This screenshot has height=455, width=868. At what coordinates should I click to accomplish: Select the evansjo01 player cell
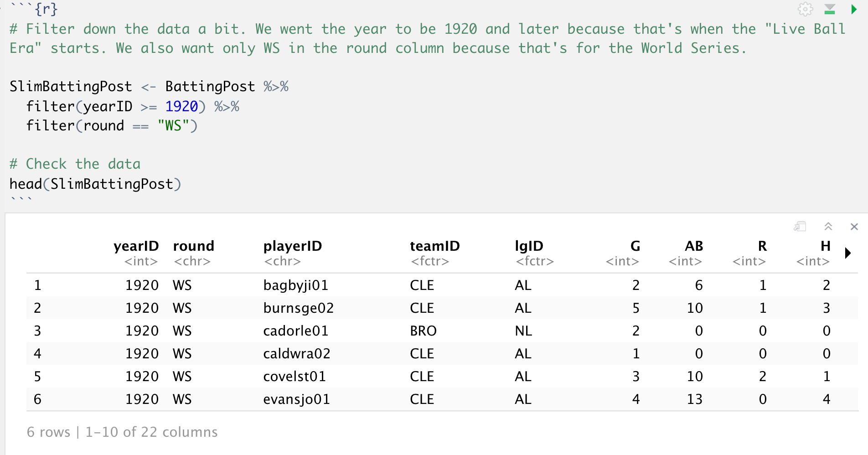click(x=296, y=399)
